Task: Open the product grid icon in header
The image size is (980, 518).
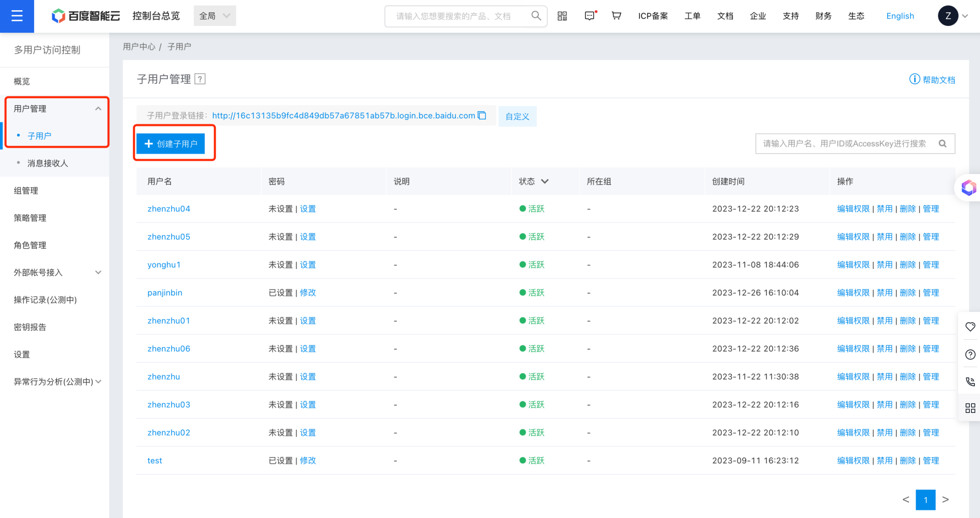Action: (x=562, y=16)
